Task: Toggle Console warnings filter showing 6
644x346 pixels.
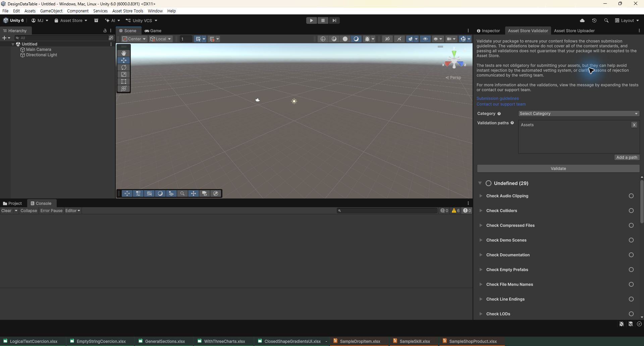Action: pos(455,211)
